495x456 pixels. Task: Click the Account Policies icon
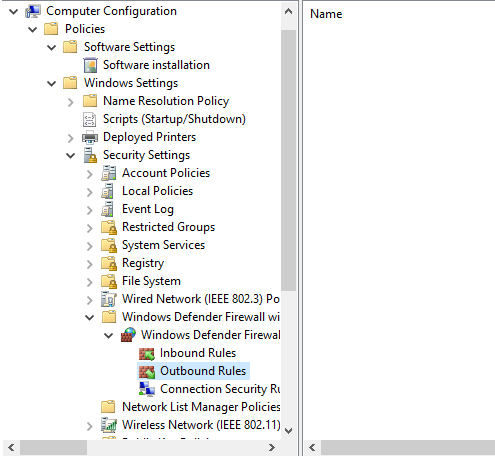(109, 173)
